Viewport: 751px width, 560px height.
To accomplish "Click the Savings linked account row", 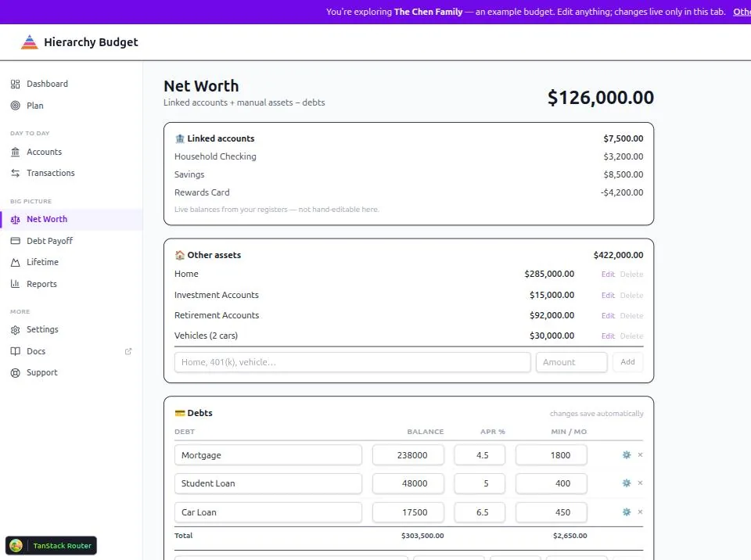I will coord(408,174).
